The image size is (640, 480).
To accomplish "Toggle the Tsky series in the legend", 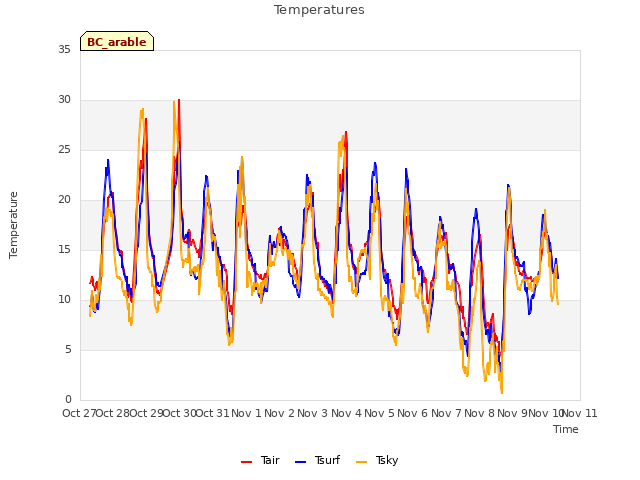I will [x=377, y=460].
